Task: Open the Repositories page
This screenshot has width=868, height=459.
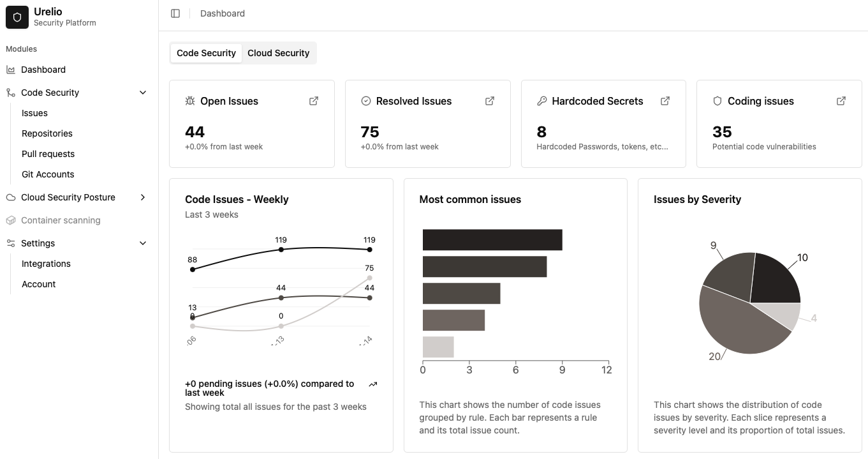Action: (x=47, y=133)
